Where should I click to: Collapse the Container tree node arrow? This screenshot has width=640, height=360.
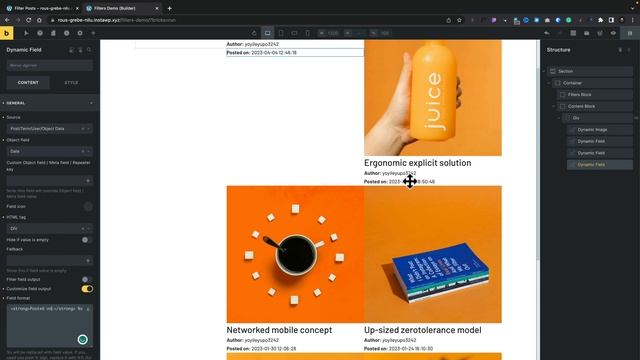pyautogui.click(x=549, y=83)
